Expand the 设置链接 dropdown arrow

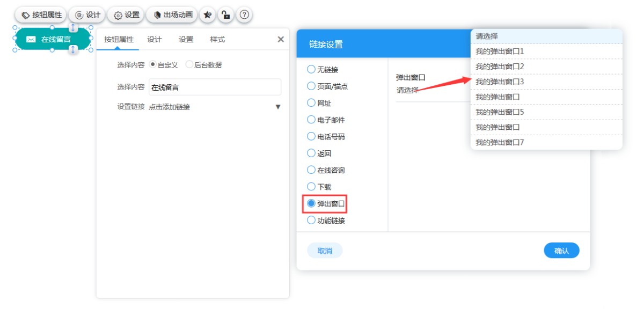[x=278, y=107]
